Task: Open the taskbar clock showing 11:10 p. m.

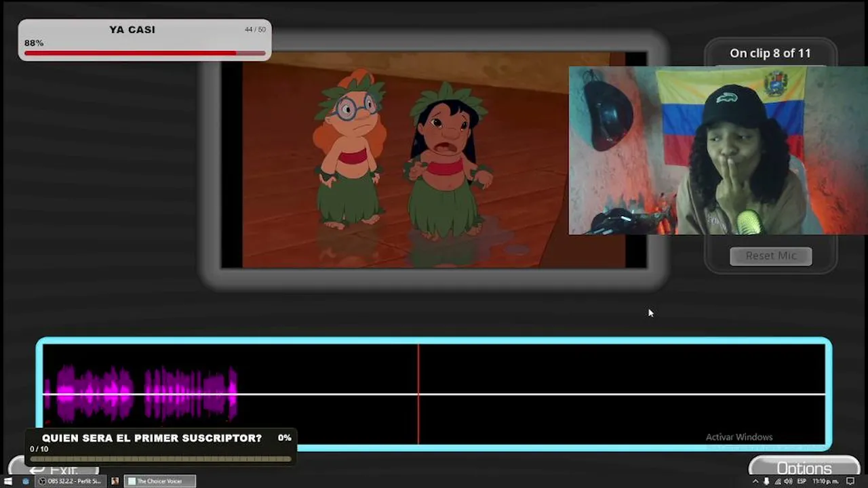Action: 825,481
